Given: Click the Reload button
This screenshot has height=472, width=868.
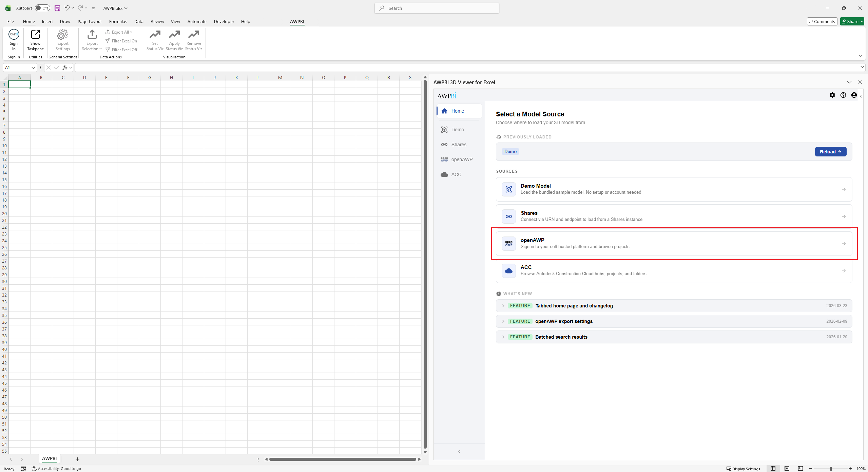Looking at the screenshot, I should [x=831, y=152].
